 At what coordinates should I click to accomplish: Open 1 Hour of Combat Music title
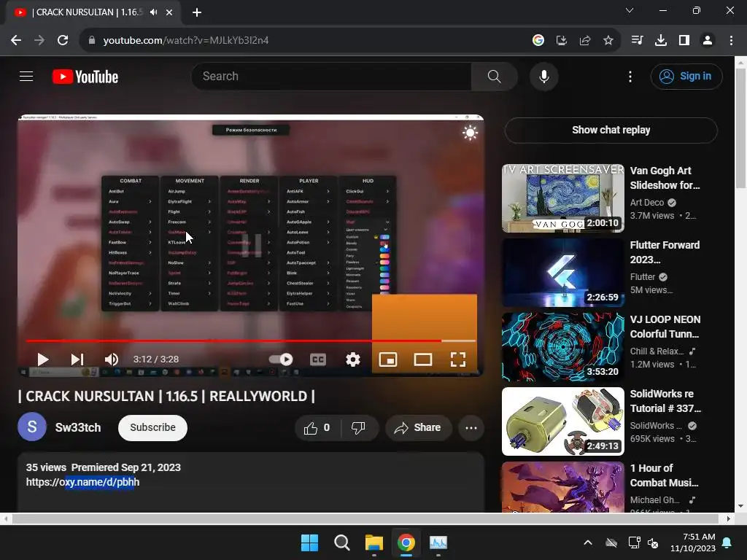pos(664,475)
